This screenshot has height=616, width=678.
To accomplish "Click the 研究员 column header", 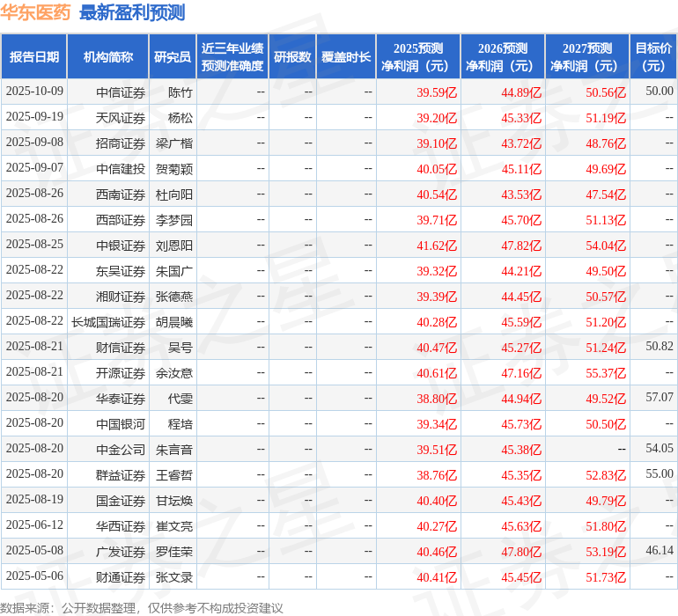I will coord(173,57).
